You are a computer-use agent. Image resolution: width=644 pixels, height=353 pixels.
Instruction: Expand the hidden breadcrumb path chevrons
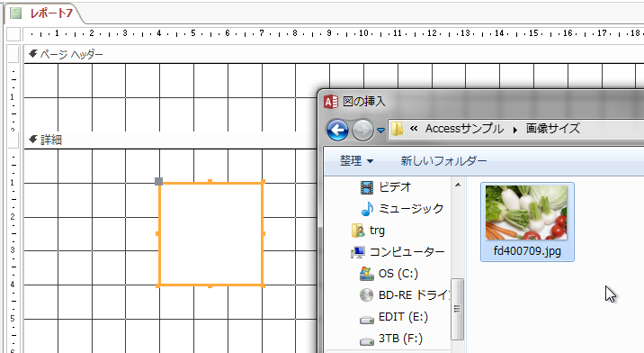414,129
